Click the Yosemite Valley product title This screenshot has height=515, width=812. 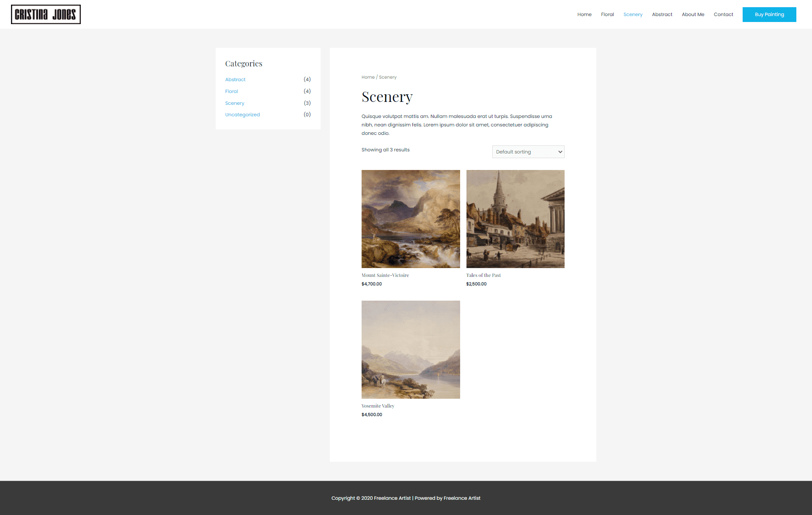click(x=378, y=406)
